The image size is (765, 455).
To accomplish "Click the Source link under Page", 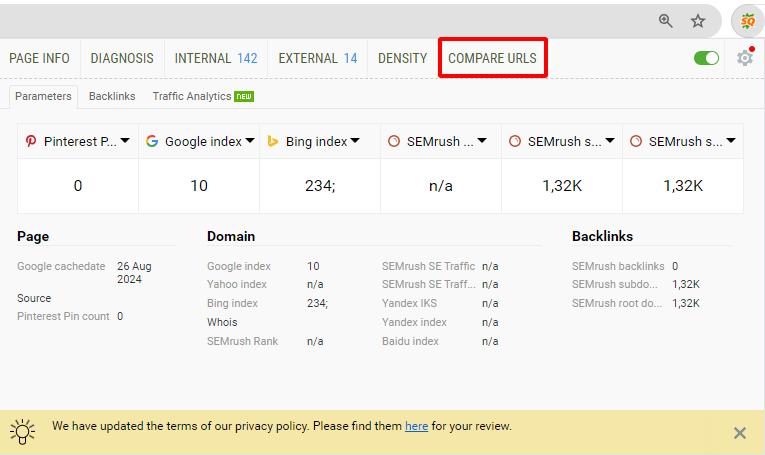I will [34, 298].
